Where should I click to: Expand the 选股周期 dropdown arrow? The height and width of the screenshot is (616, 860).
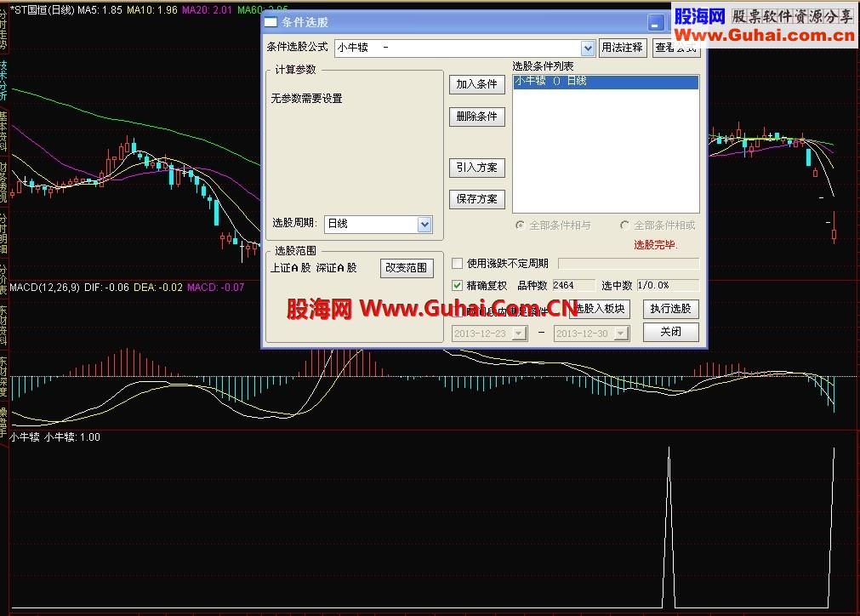click(424, 224)
